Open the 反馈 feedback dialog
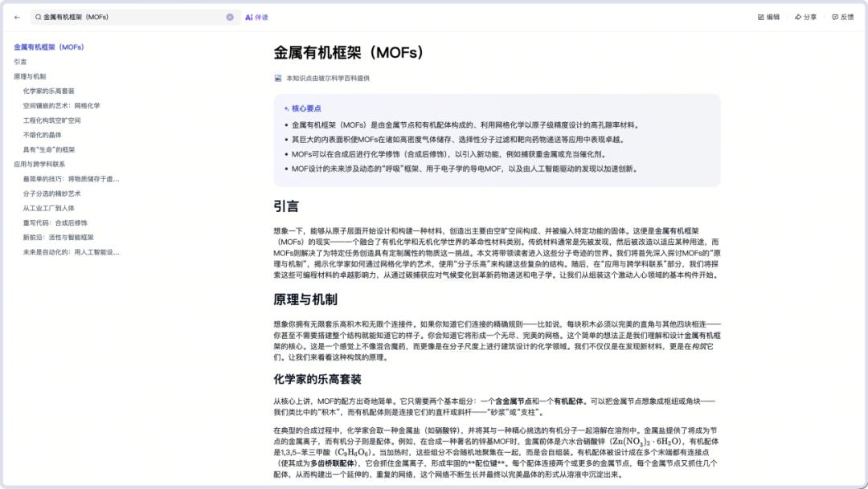Viewport: 868px width, 489px height. coord(841,16)
